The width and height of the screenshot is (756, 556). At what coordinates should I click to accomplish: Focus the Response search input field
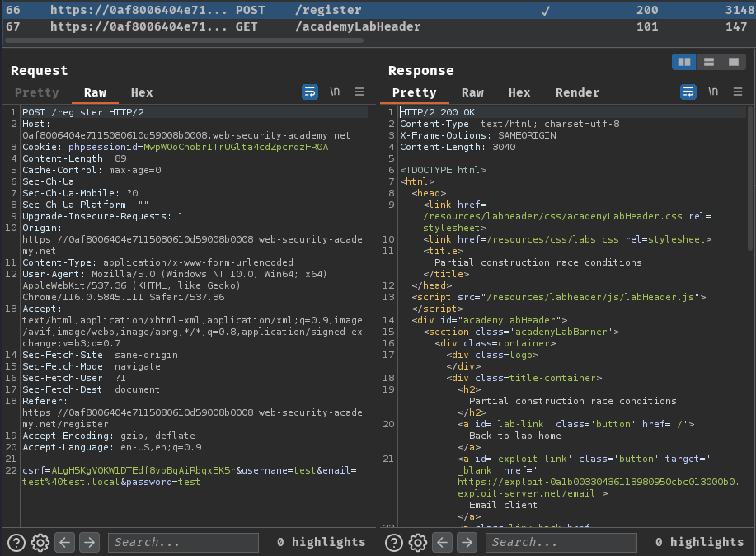pos(561,543)
